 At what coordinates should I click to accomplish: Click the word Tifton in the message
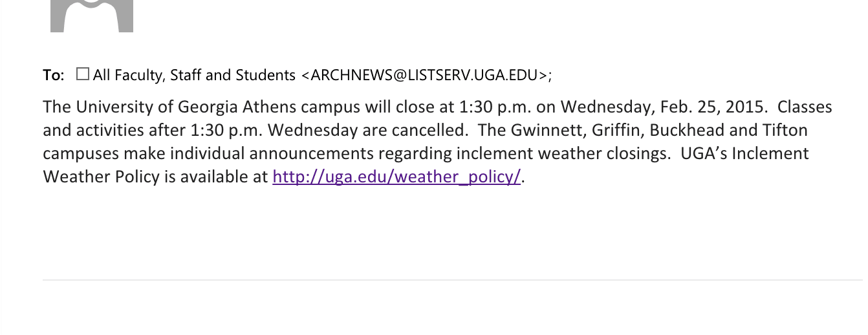click(x=785, y=130)
